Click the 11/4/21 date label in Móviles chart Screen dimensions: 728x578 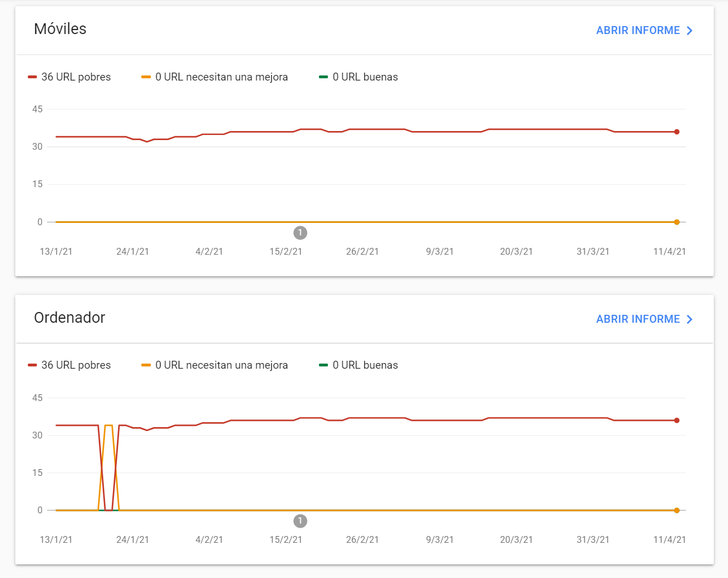(x=670, y=251)
